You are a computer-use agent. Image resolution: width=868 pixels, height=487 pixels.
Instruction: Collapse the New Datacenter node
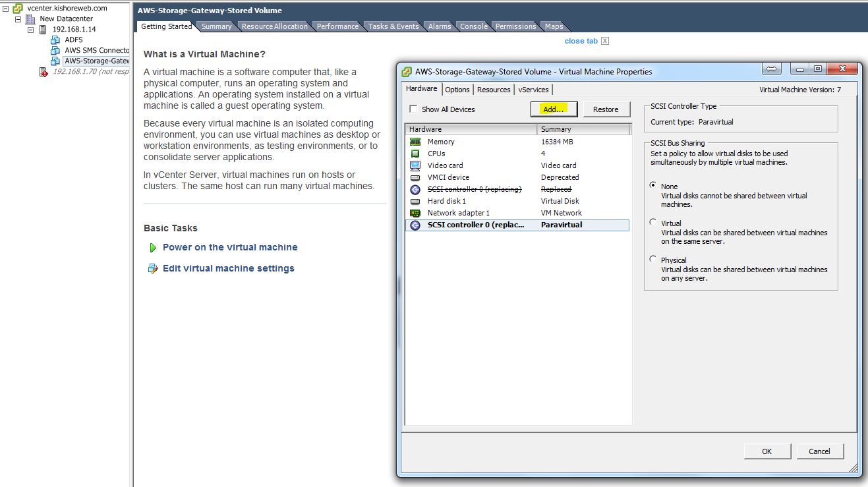tap(18, 19)
